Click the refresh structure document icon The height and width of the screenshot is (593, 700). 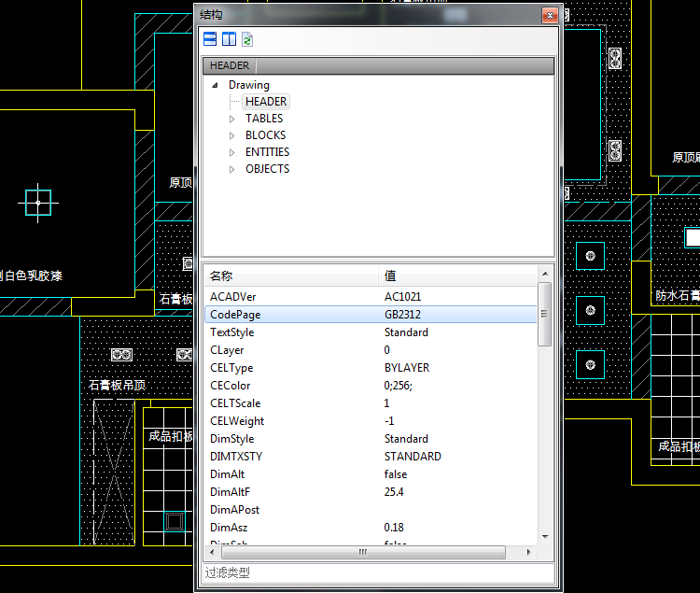click(x=247, y=39)
